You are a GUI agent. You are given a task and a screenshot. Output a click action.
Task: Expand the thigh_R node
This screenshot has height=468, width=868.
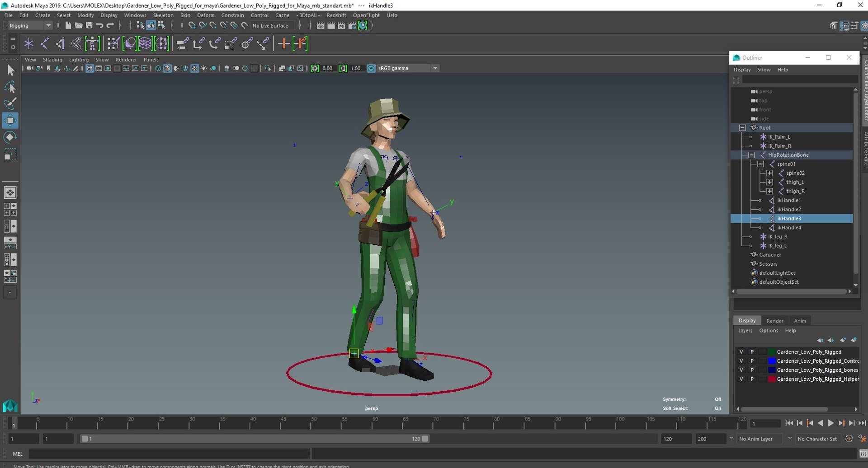click(769, 191)
